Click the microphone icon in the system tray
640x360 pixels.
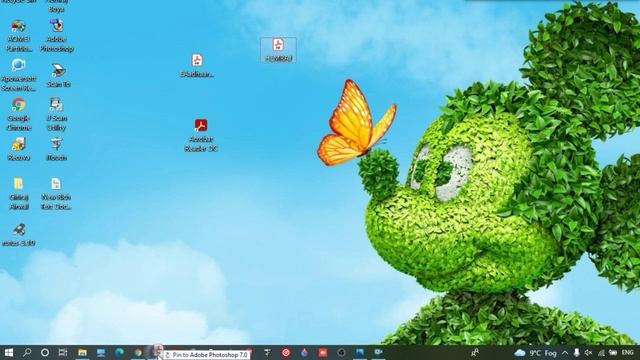tap(576, 353)
